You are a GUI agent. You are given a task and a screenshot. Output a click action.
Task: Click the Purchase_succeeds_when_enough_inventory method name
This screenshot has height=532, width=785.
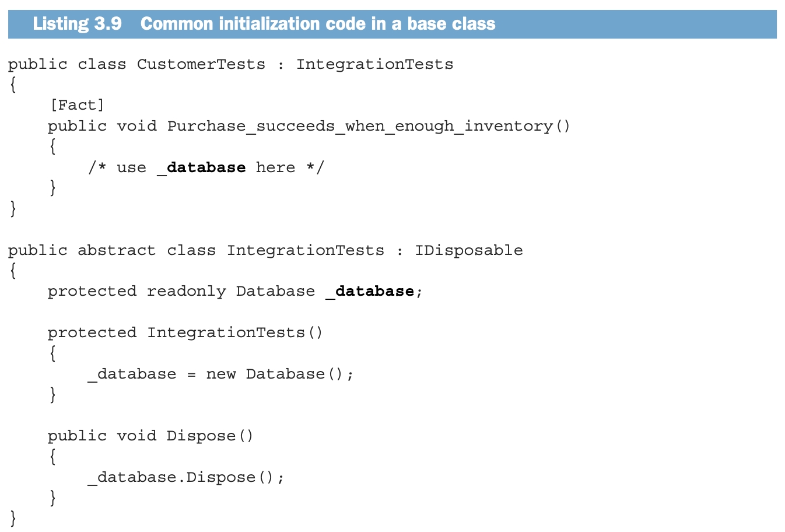pyautogui.click(x=360, y=126)
